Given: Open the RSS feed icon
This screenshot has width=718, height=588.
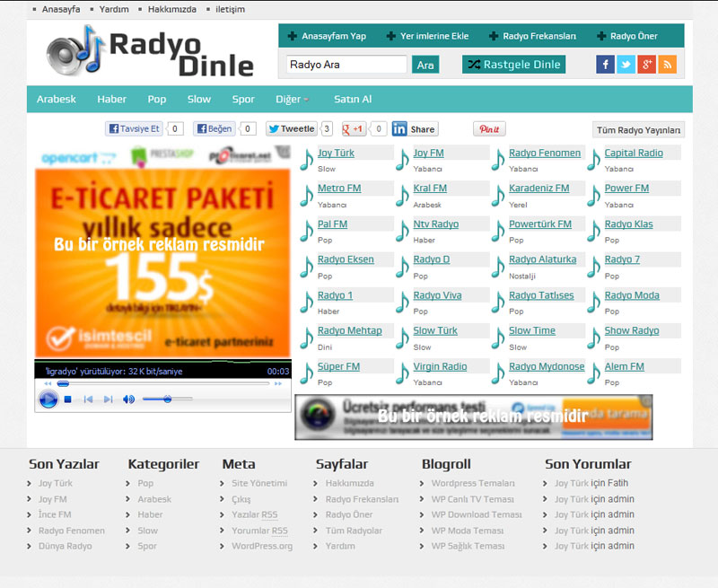Looking at the screenshot, I should tap(667, 65).
